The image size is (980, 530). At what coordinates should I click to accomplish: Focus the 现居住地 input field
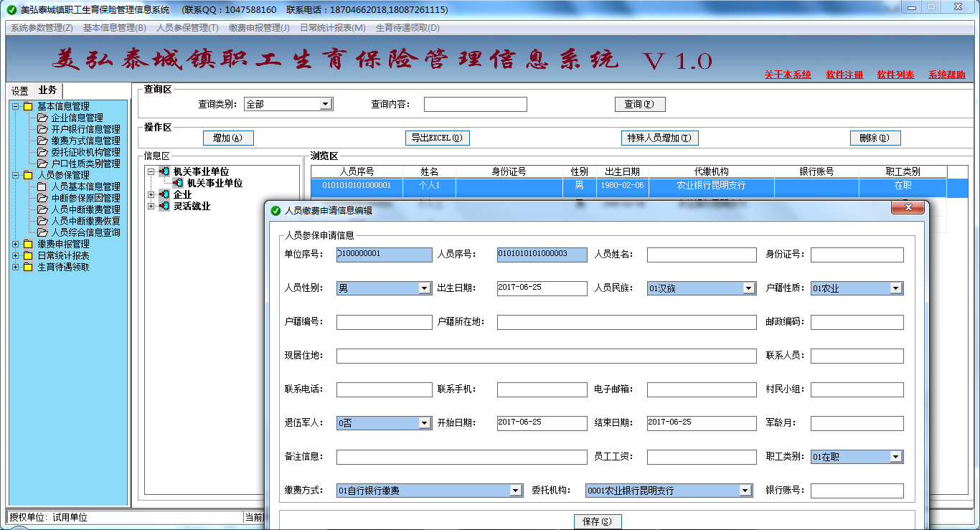[547, 356]
